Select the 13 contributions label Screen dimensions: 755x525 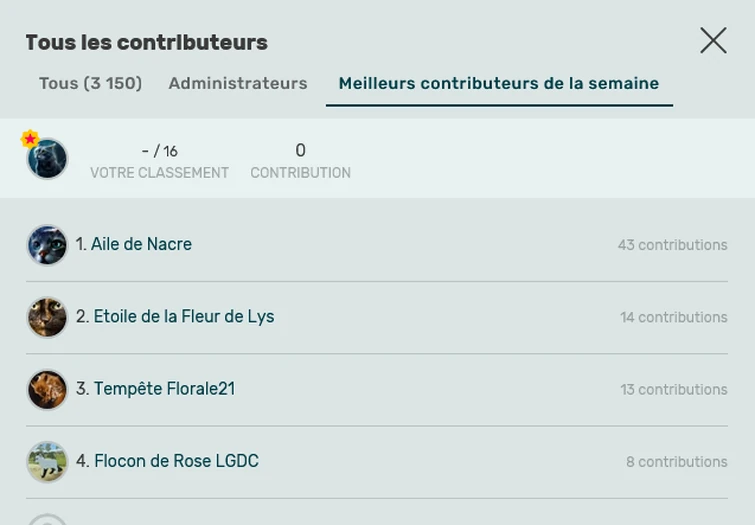pyautogui.click(x=673, y=390)
